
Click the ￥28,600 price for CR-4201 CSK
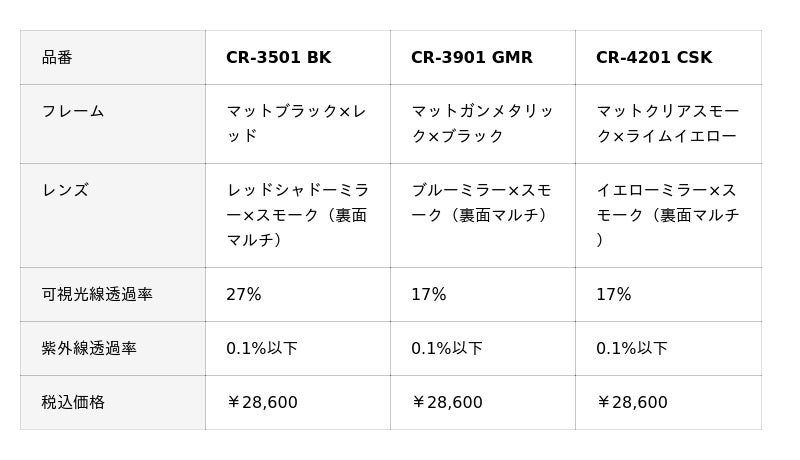tap(631, 403)
